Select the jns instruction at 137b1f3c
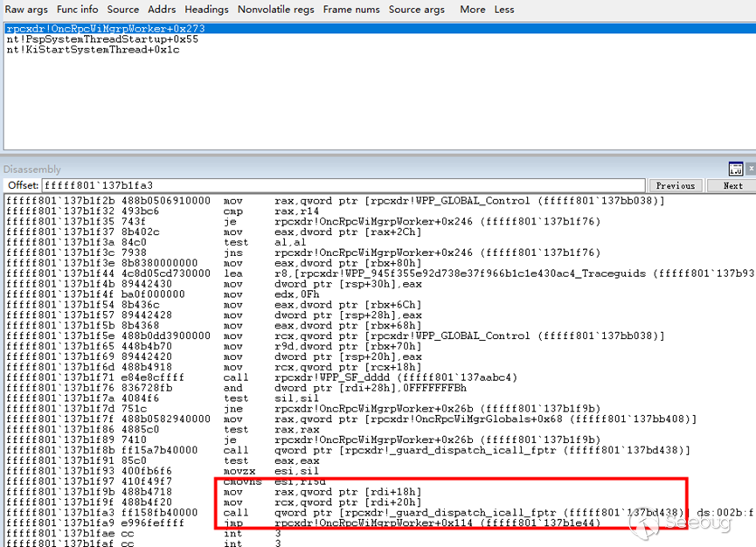756x547 pixels. coord(303,253)
